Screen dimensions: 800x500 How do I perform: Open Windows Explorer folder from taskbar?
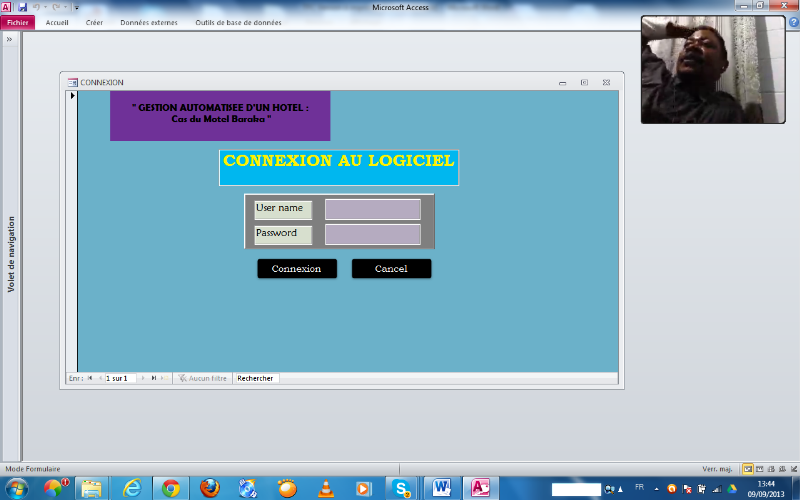91,488
